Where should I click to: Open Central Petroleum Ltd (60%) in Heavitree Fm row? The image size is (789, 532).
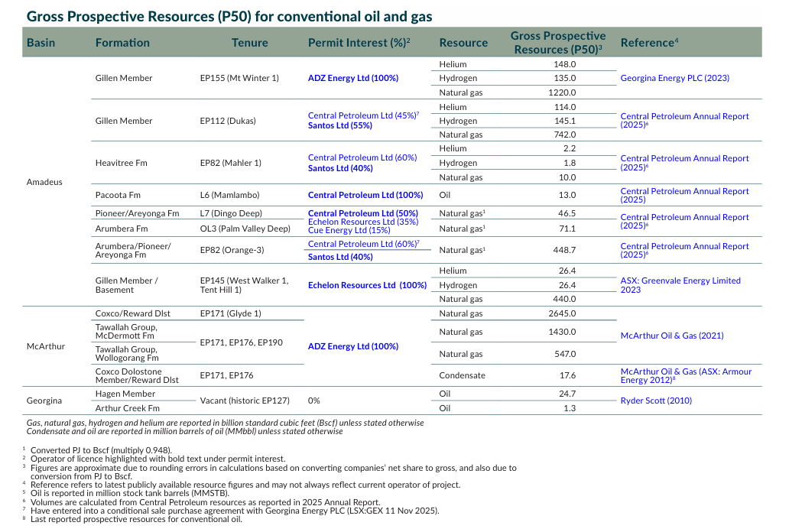(362, 157)
